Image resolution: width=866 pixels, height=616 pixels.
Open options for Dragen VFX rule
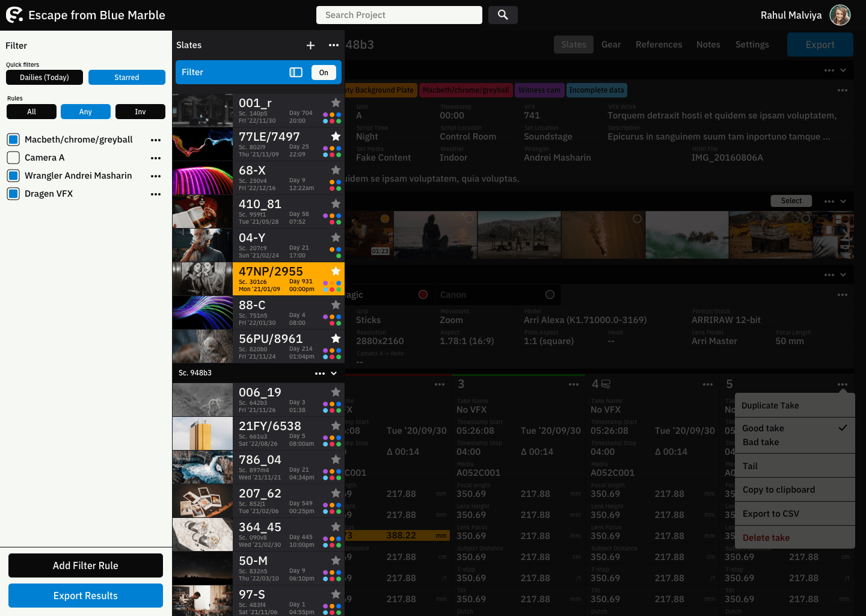156,194
